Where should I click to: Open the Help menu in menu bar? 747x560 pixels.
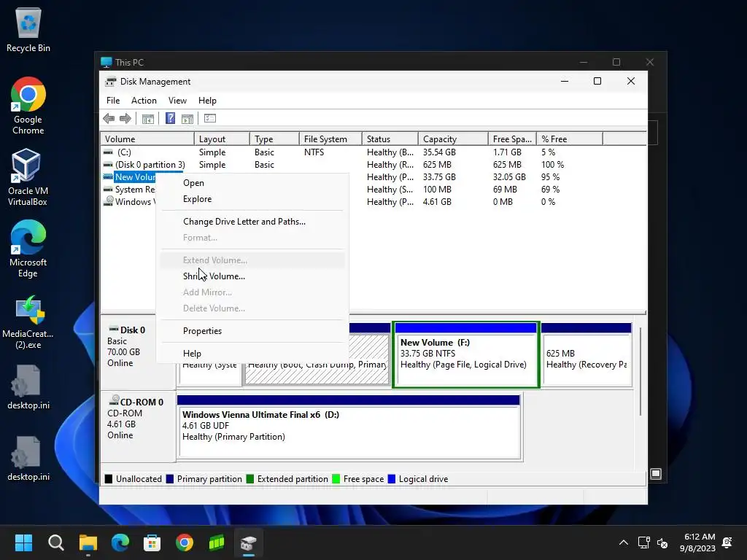(x=207, y=101)
